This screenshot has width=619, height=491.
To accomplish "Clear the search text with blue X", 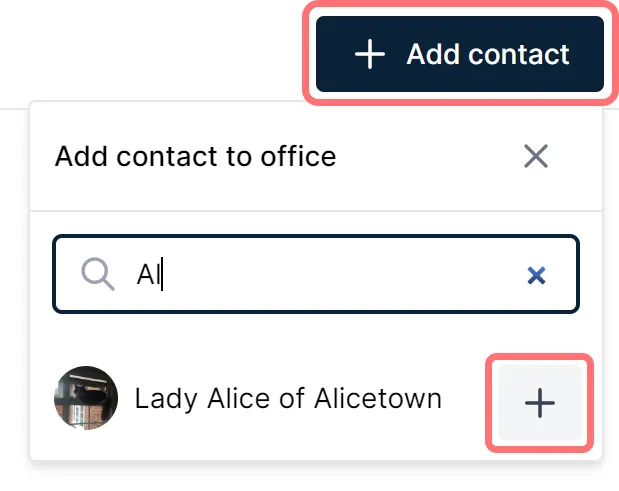I will coord(536,275).
